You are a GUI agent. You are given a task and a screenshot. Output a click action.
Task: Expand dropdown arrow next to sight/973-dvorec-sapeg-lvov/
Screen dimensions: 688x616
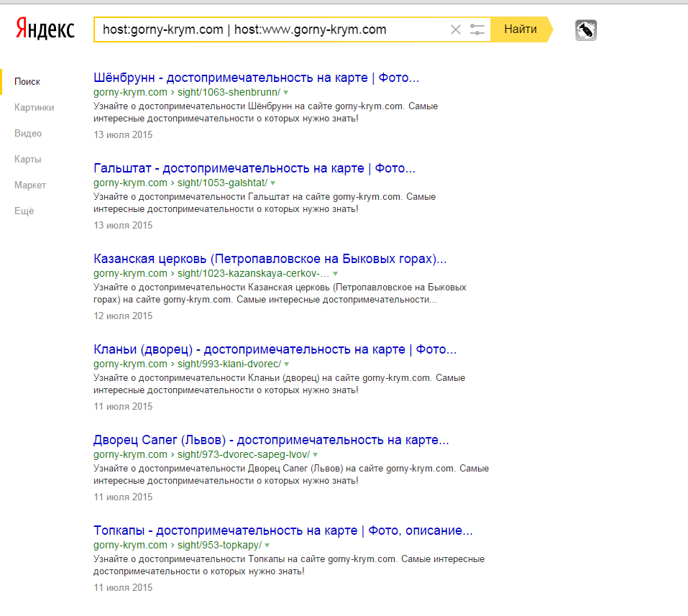click(315, 455)
